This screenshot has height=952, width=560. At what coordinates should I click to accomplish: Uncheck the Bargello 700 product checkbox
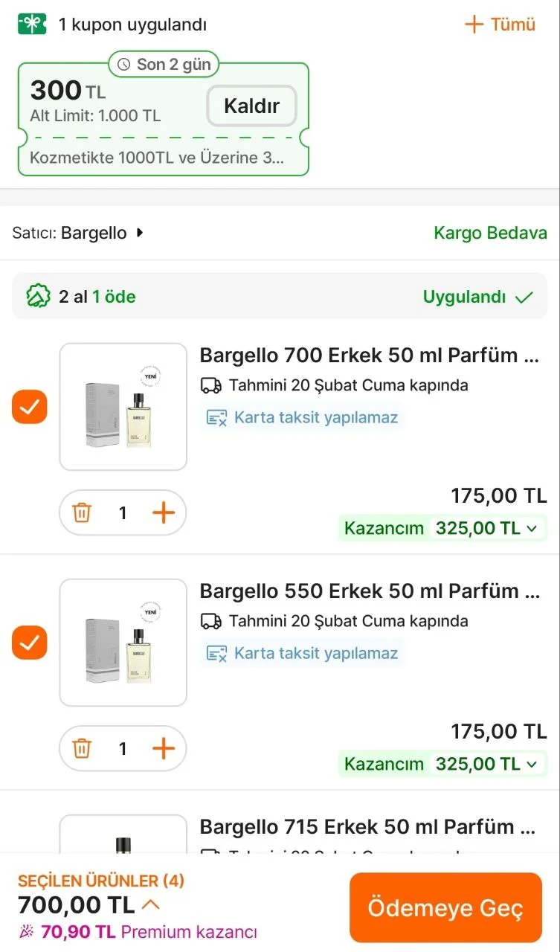click(x=30, y=407)
